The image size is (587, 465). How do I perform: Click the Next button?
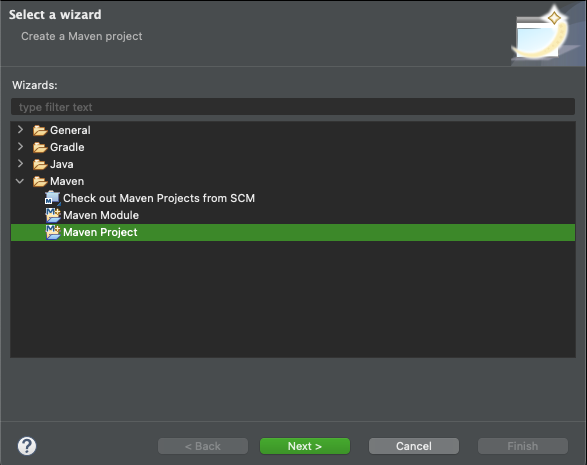click(x=305, y=446)
